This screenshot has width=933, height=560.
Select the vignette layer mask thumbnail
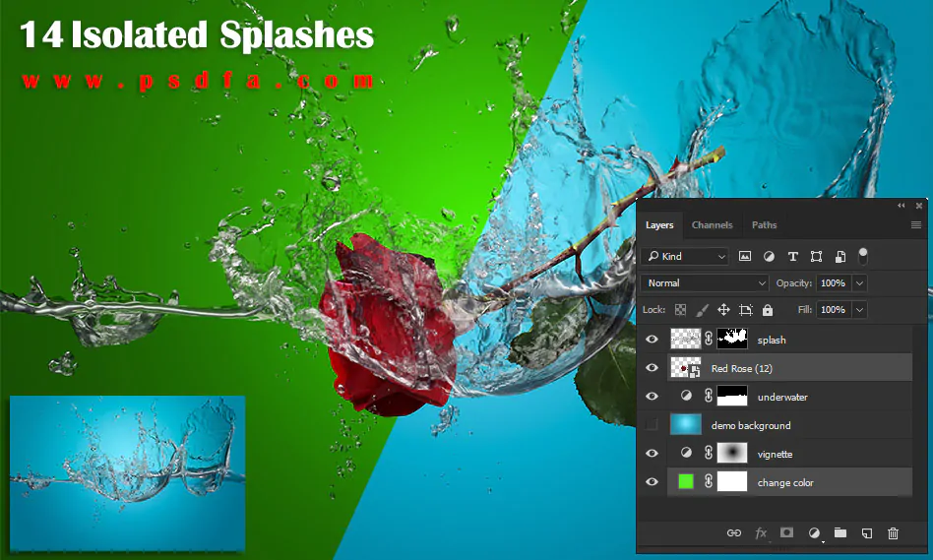pos(732,453)
